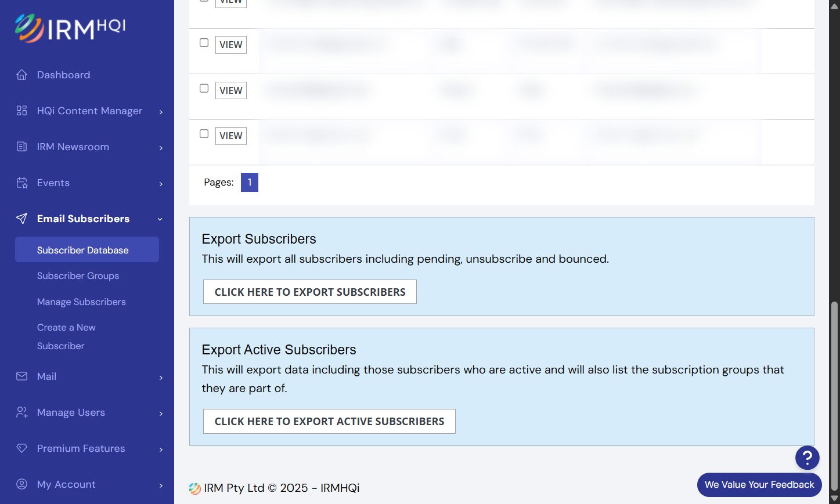Click the My Account profile icon
The width and height of the screenshot is (840, 504).
point(22,484)
